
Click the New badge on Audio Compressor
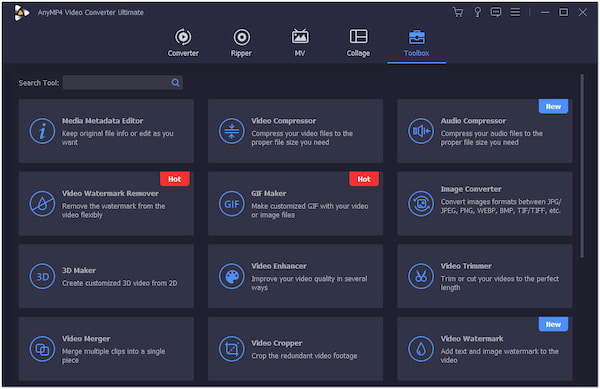coord(553,106)
